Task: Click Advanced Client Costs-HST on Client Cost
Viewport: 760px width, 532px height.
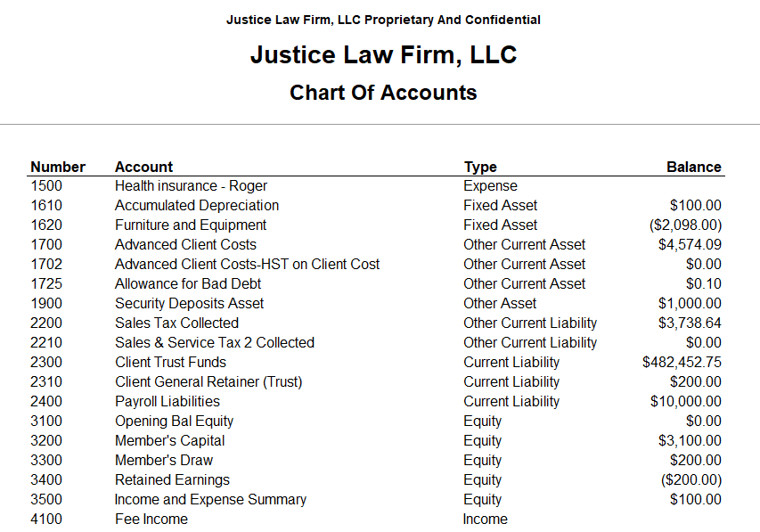Action: [247, 265]
